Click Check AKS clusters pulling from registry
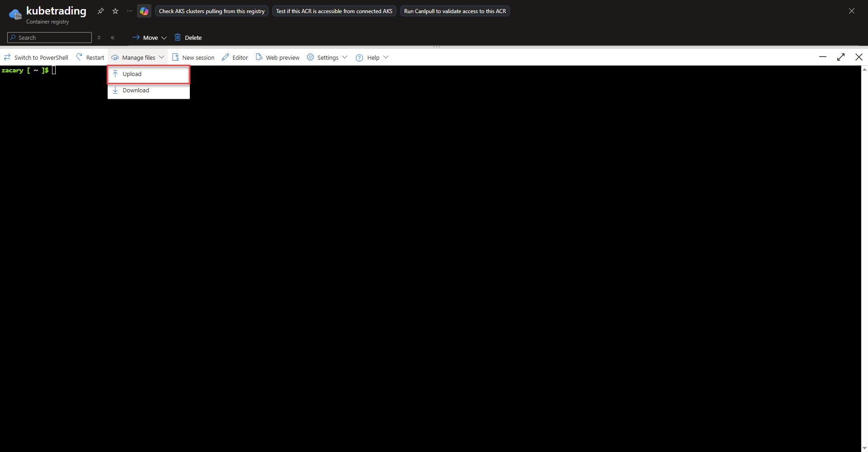This screenshot has width=868, height=452. [x=212, y=11]
